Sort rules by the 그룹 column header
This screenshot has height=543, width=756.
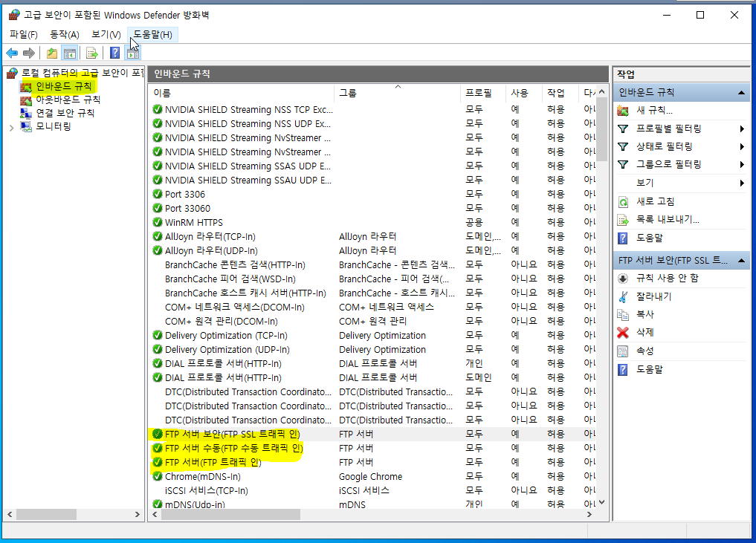tap(397, 93)
